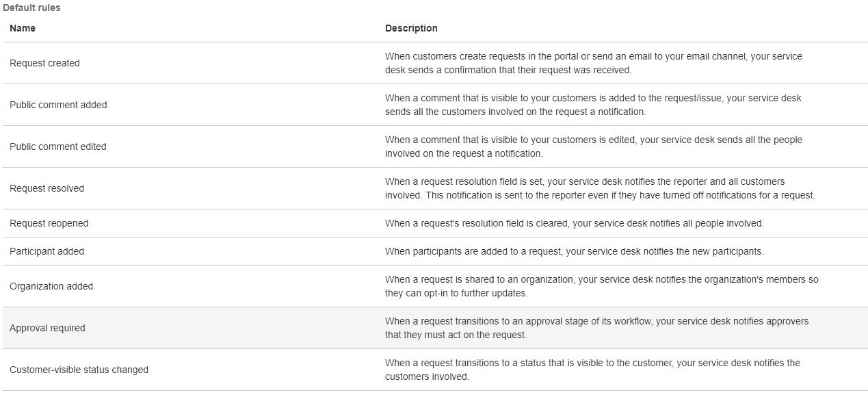
Task: Select the Approval required description text
Action: (x=595, y=328)
